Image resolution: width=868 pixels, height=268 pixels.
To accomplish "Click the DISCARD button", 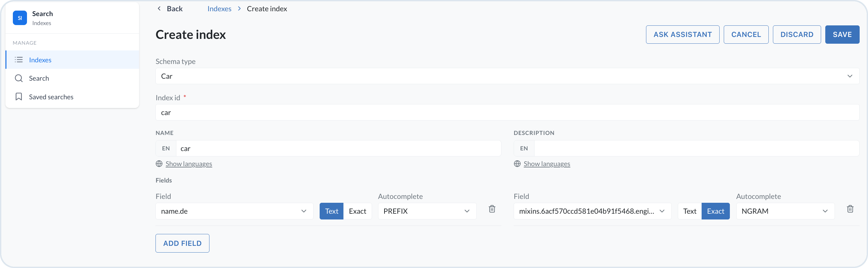I will pyautogui.click(x=797, y=34).
